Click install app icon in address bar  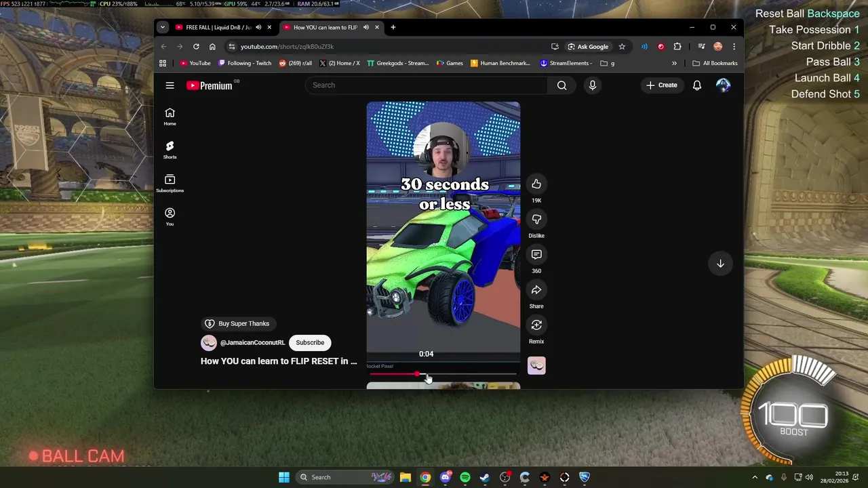pyautogui.click(x=555, y=47)
